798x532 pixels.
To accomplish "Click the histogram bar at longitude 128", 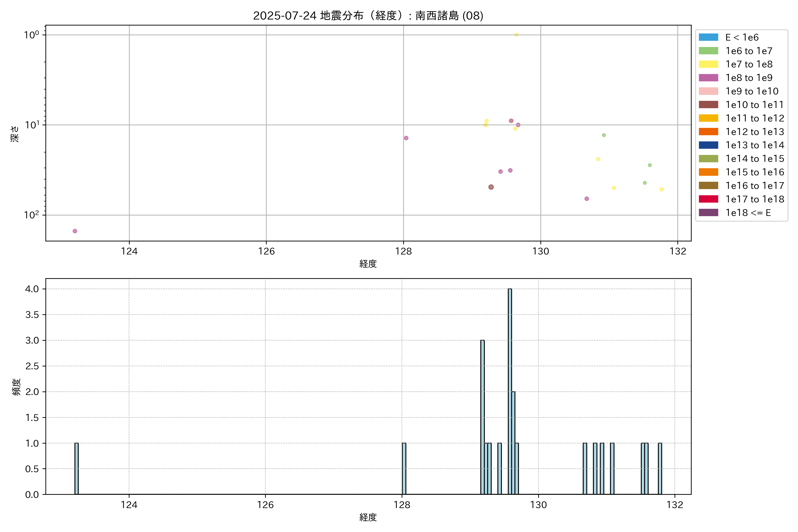I will [x=404, y=468].
